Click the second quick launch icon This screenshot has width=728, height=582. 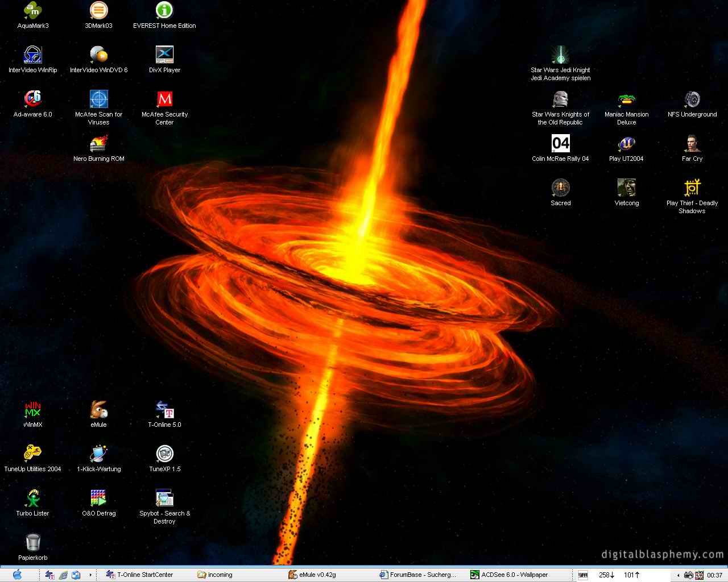63,575
